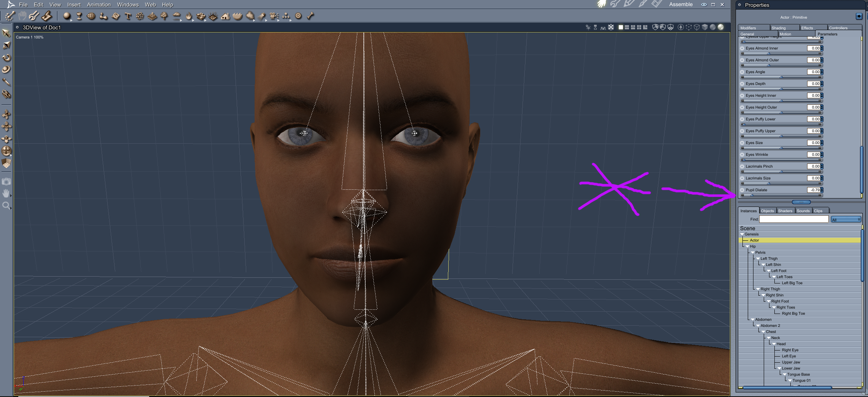
Task: Click the gear button beside Pupil Dialate
Action: (742, 190)
